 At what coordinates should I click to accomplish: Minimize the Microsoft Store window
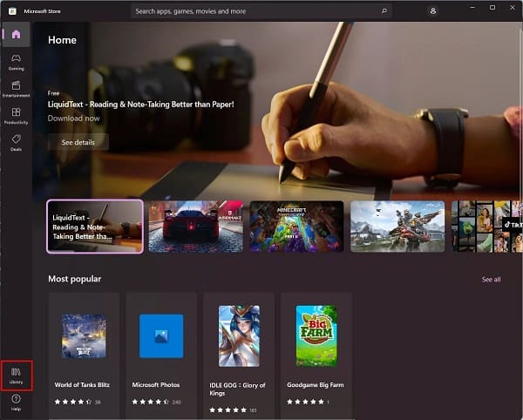click(472, 7)
